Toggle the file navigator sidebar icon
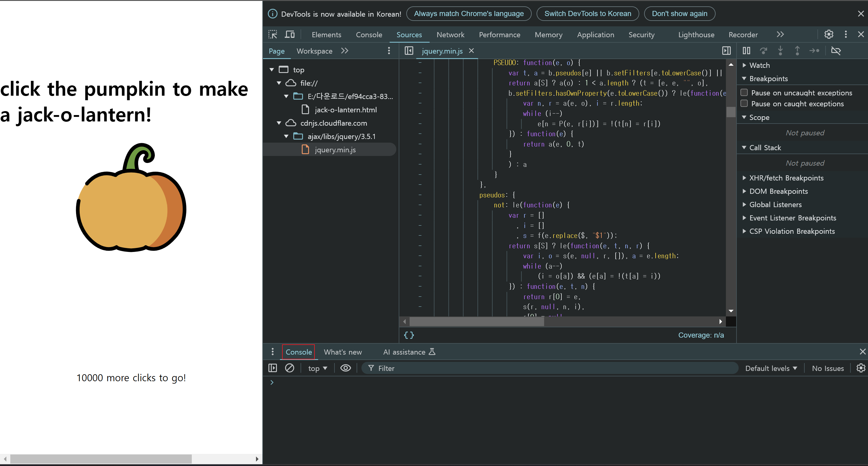Screen dimensions: 868x466 409,51
